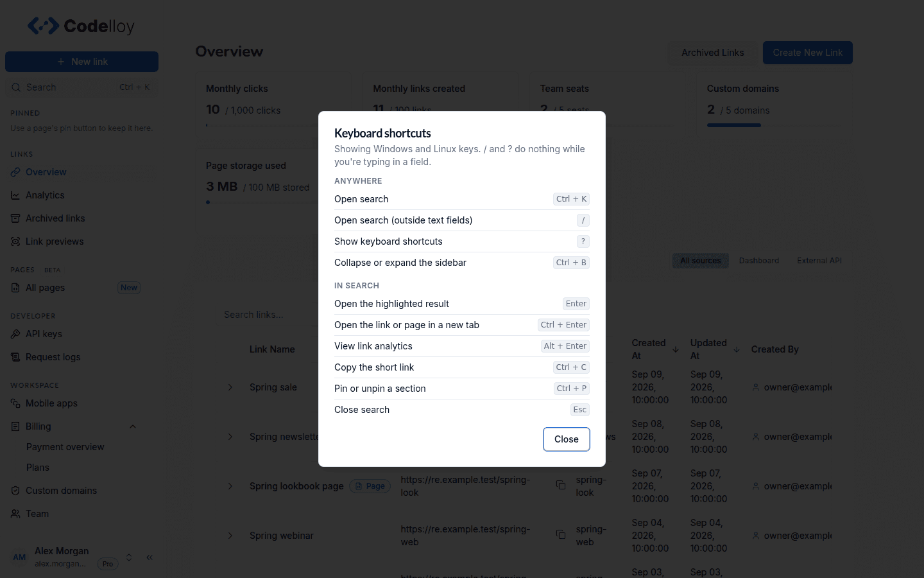Screen dimensions: 924x578
Task: Collapse the sidebar with double-chevron icon
Action: pos(150,557)
